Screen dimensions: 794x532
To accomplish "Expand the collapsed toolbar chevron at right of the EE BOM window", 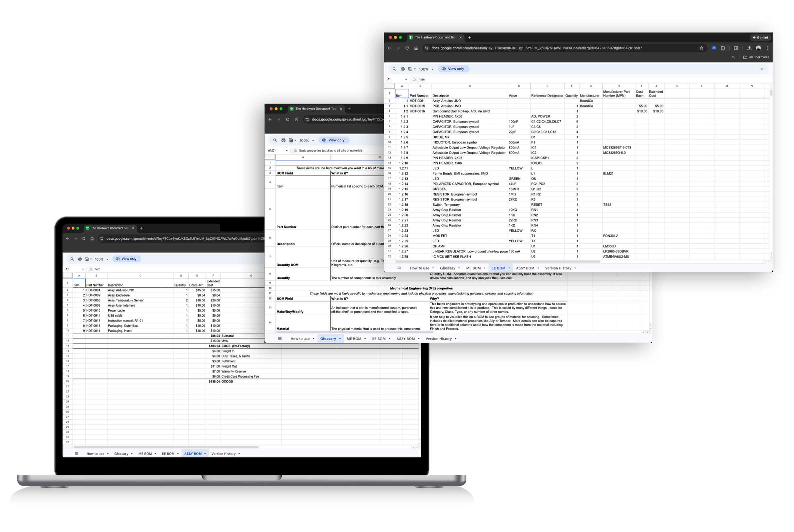I will [762, 69].
